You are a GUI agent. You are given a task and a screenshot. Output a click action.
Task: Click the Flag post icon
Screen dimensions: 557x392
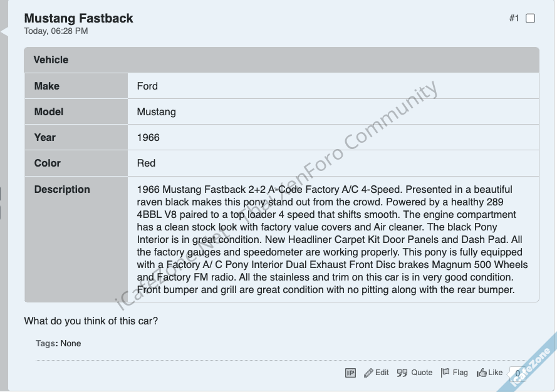(445, 373)
